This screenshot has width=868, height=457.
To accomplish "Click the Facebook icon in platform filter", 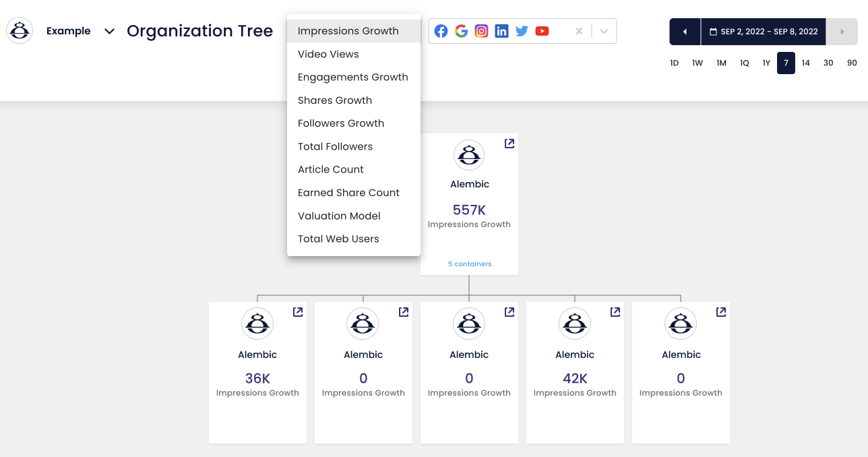I will pyautogui.click(x=441, y=31).
